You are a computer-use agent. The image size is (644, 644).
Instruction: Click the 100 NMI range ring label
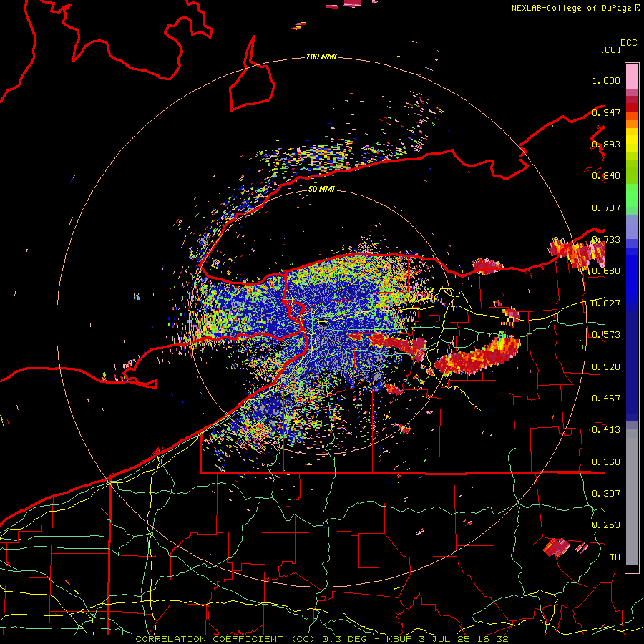tap(321, 57)
